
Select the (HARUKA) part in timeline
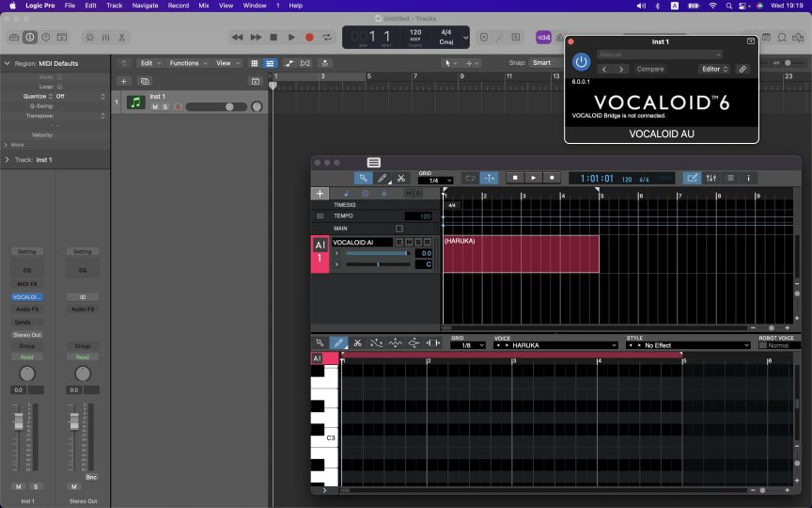point(521,254)
